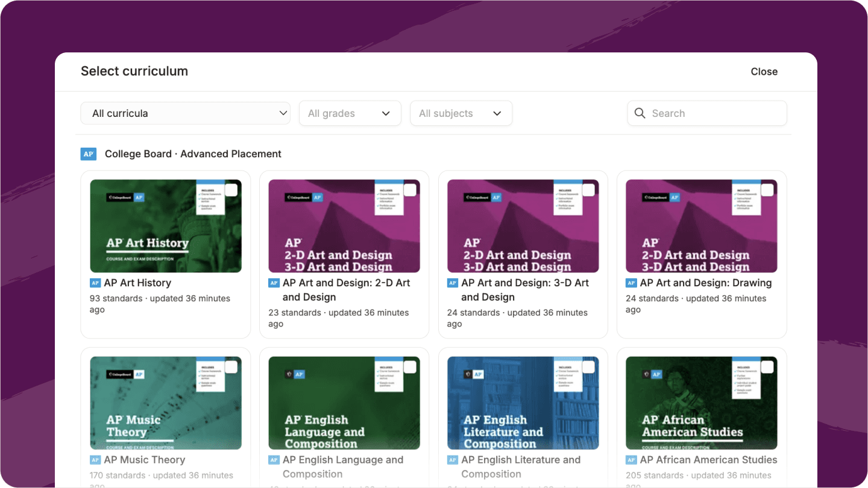Open the All subjects dropdown
The height and width of the screenshot is (488, 868).
point(461,113)
